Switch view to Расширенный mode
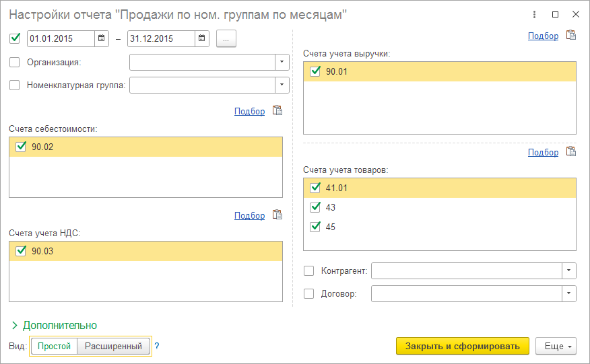Image resolution: width=590 pixels, height=364 pixels. [x=113, y=347]
